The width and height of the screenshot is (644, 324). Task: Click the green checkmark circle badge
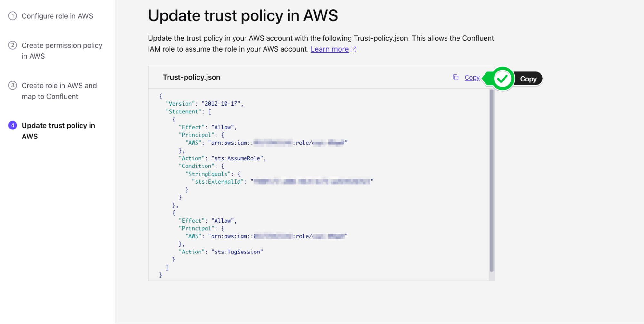502,79
